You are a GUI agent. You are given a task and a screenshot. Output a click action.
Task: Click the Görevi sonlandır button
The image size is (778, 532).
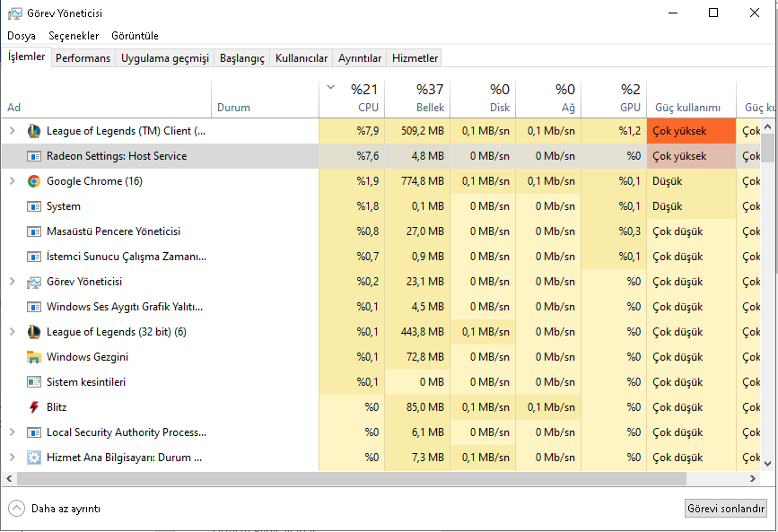[x=726, y=509]
